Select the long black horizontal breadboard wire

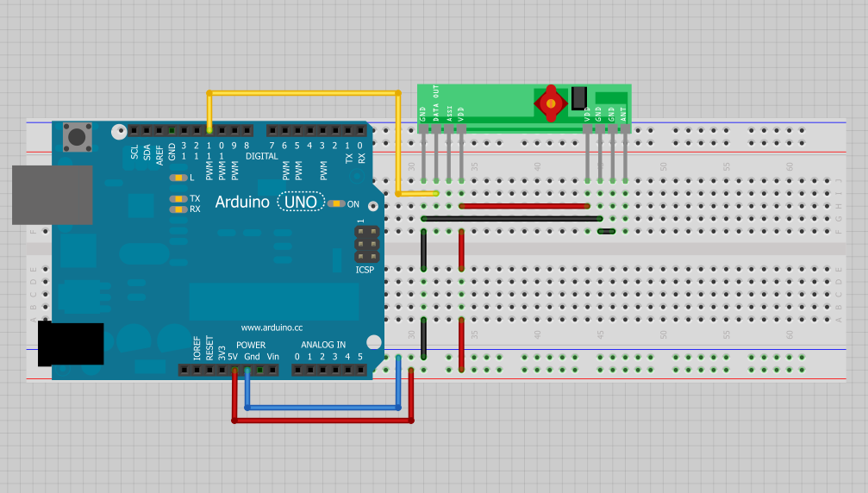[511, 219]
